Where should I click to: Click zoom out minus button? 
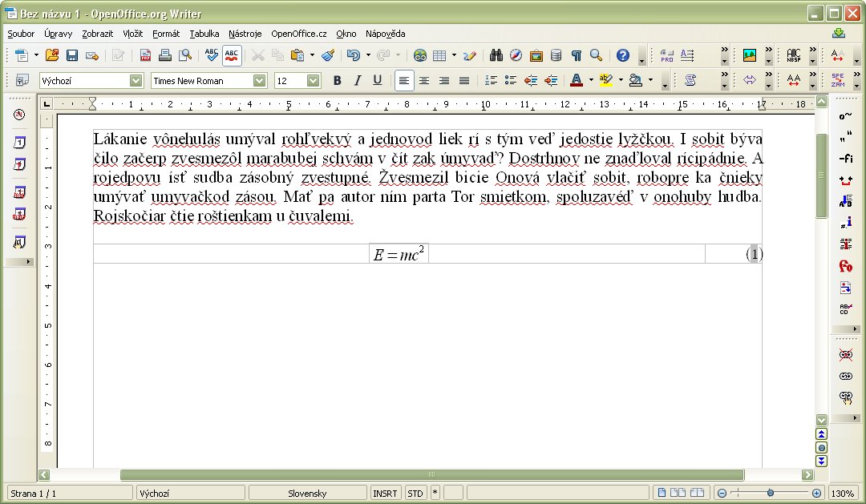[722, 493]
